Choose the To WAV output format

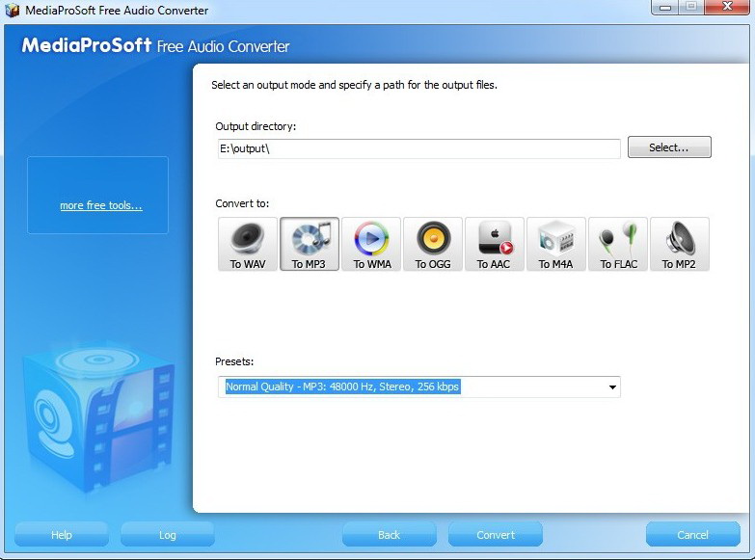pyautogui.click(x=248, y=244)
